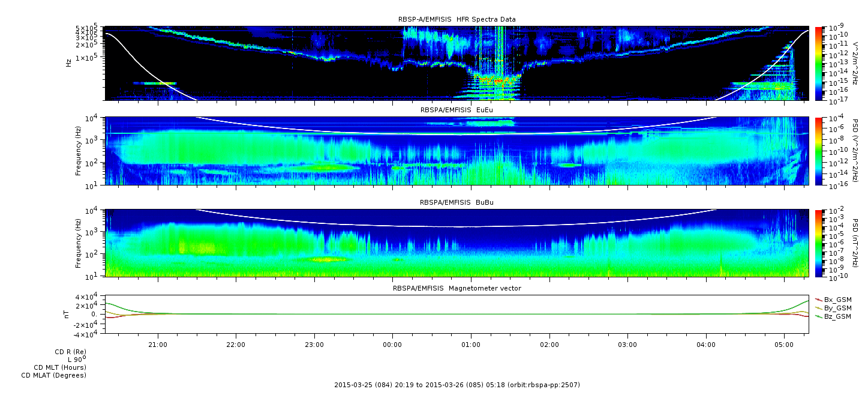Click the 21:00 time axis label
Image resolution: width=868 pixels, height=395 pixels.
click(158, 345)
